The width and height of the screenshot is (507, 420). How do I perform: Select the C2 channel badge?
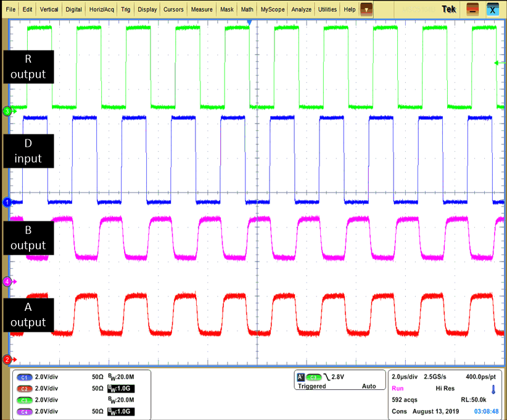23,389
